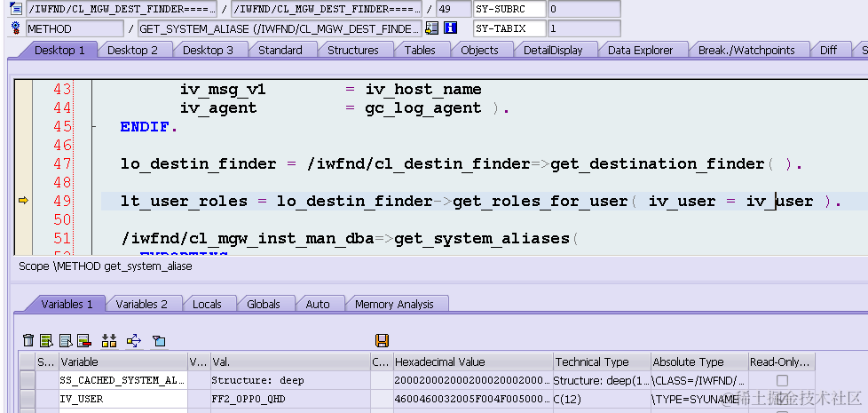
Task: Click the METHOD event type field
Action: [x=75, y=28]
